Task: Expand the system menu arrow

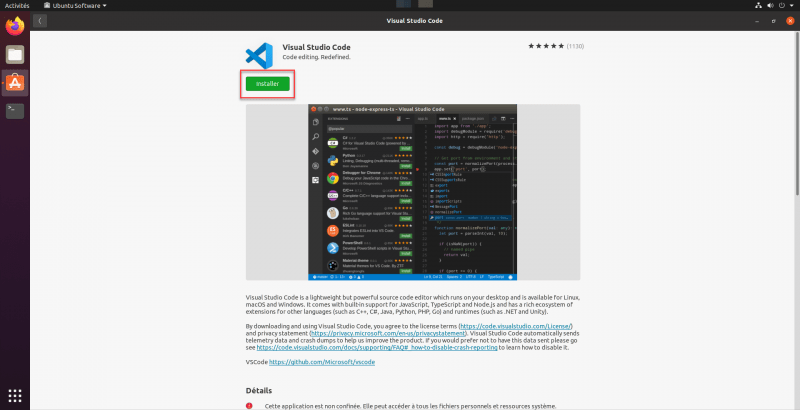Action: (792, 6)
